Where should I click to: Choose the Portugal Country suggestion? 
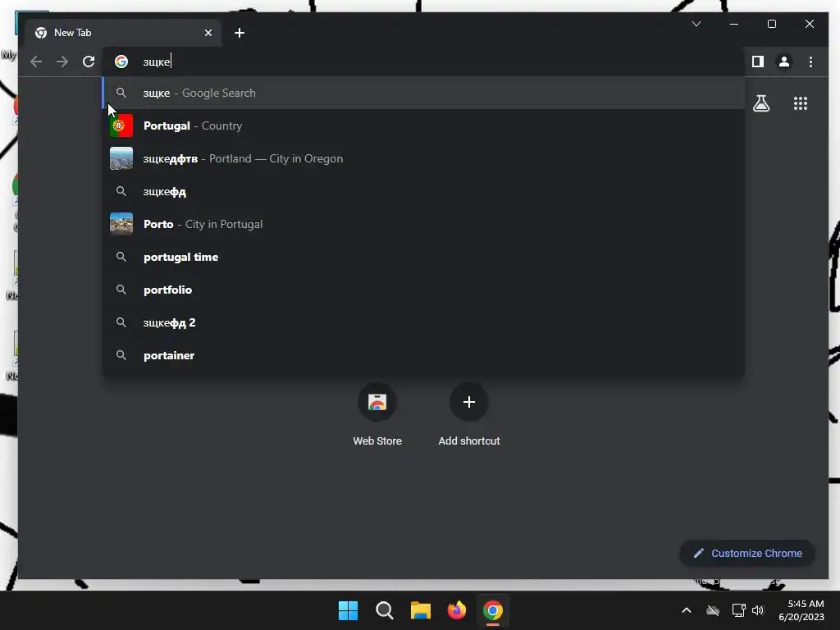(x=423, y=126)
